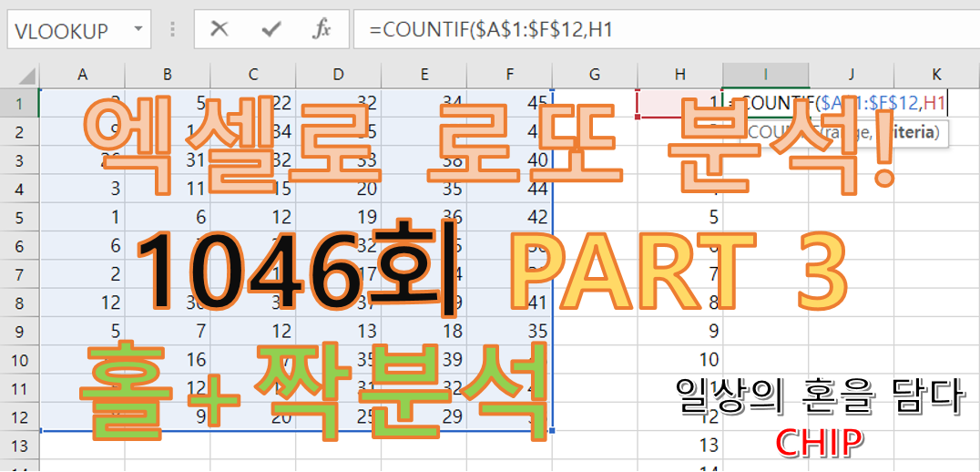Click cell H5 with value 5
Image resolution: width=980 pixels, height=472 pixels.
click(x=680, y=217)
